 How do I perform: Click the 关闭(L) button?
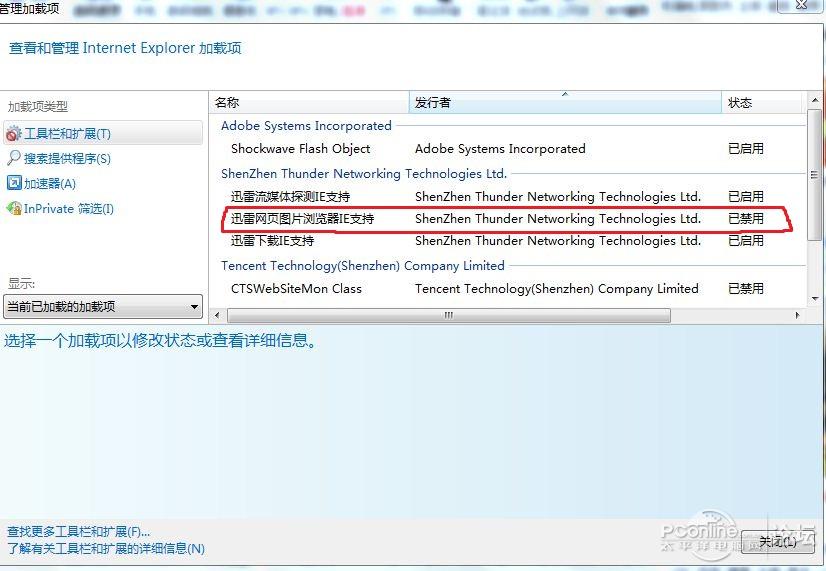click(778, 541)
